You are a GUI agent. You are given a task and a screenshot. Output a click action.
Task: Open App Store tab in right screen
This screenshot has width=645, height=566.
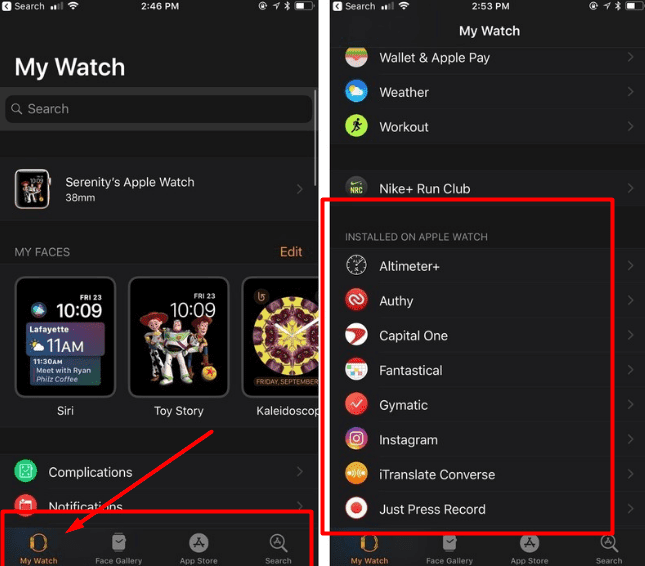pyautogui.click(x=529, y=550)
